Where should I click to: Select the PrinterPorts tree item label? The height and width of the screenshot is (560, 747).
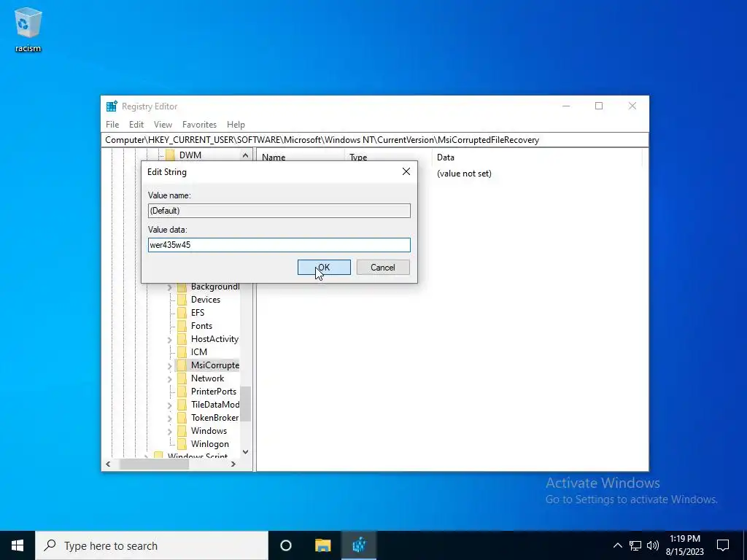(214, 392)
